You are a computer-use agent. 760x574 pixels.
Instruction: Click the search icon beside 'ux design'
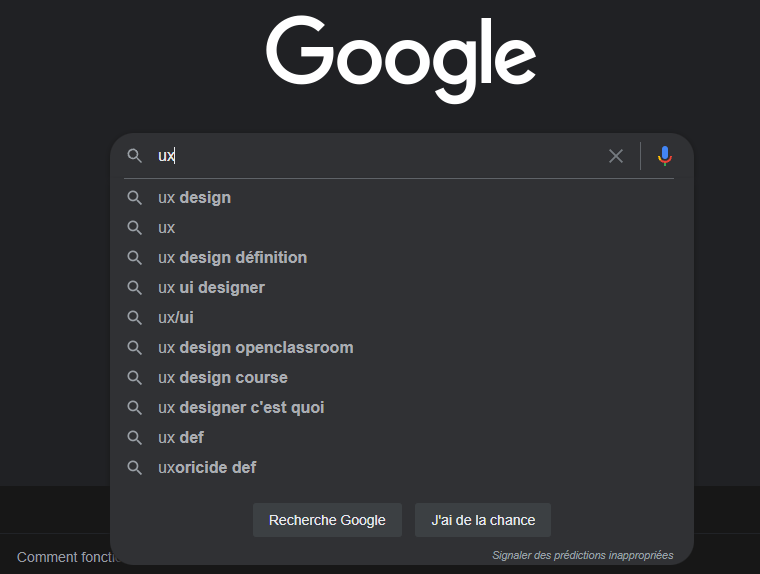tap(134, 198)
